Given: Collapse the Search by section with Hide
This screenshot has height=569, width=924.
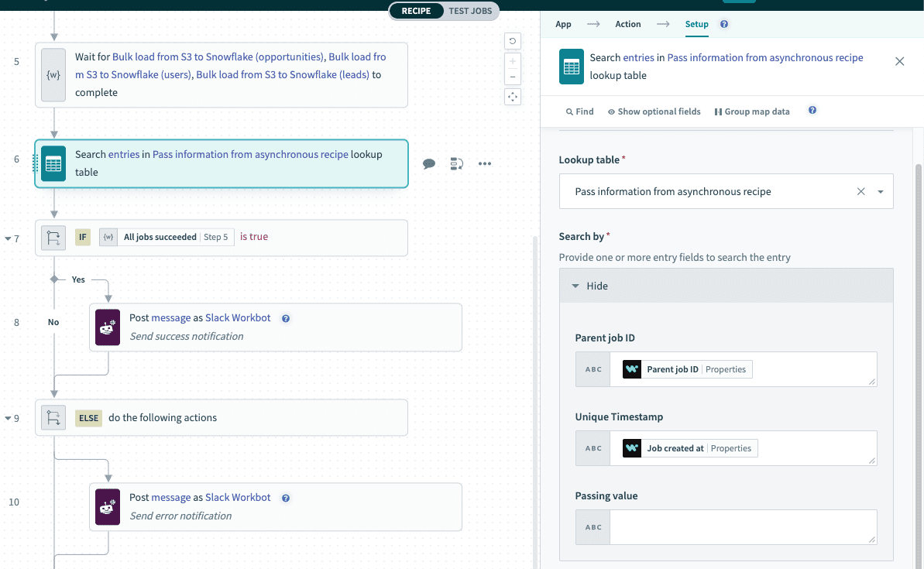Looking at the screenshot, I should 590,286.
